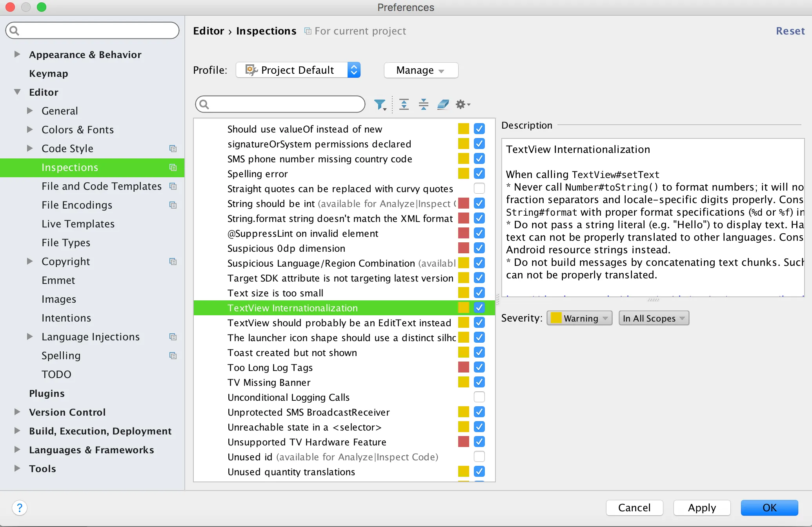The image size is (812, 527).
Task: Click the Reset link
Action: (x=790, y=31)
